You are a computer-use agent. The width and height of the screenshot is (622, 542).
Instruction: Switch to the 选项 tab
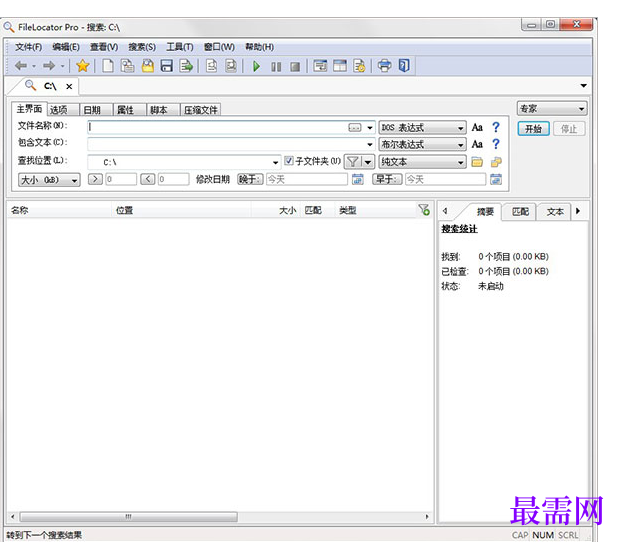tap(63, 110)
